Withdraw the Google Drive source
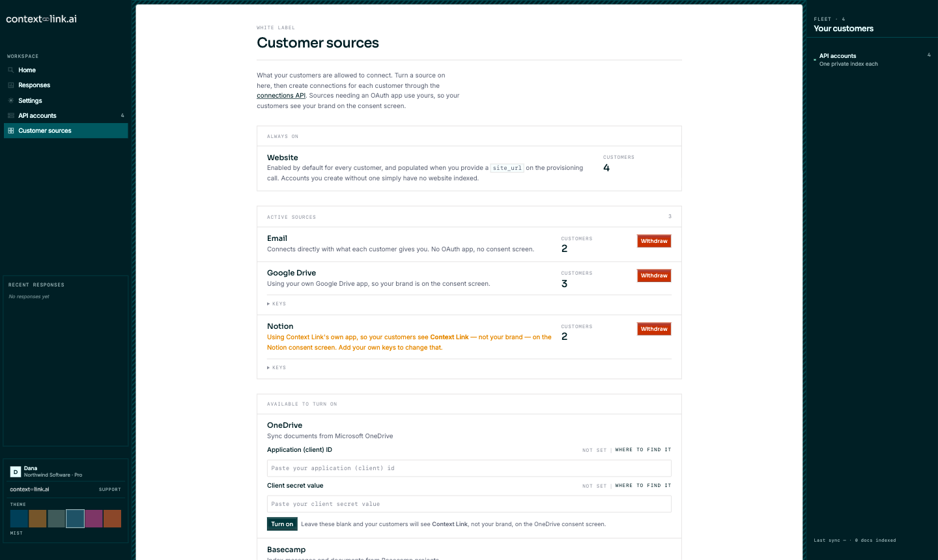The width and height of the screenshot is (938, 560). pyautogui.click(x=654, y=275)
